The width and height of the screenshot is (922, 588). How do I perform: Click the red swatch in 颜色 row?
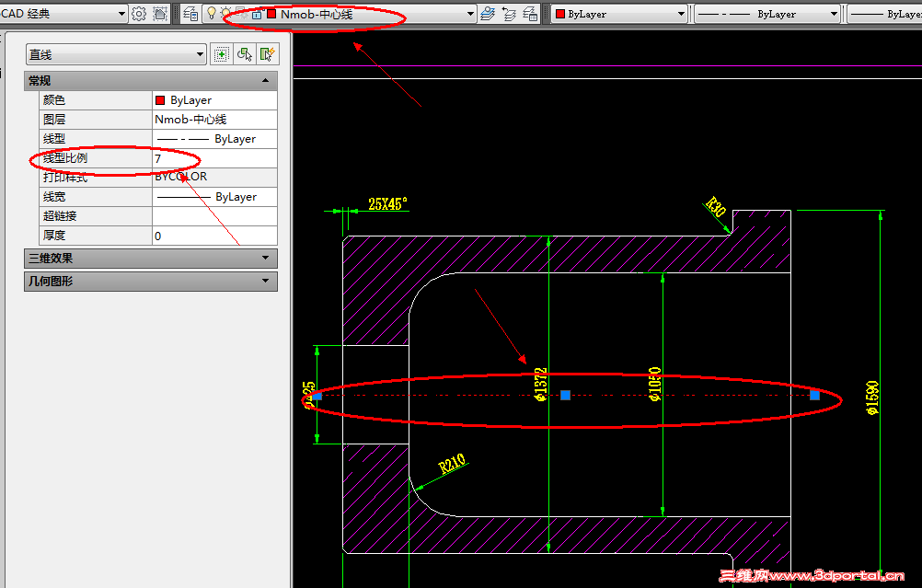(160, 100)
